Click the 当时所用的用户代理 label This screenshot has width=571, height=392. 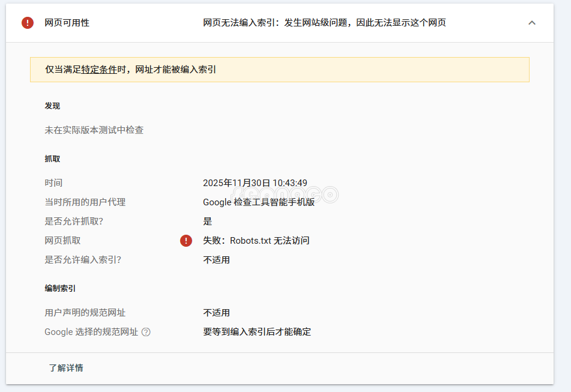[x=85, y=202]
